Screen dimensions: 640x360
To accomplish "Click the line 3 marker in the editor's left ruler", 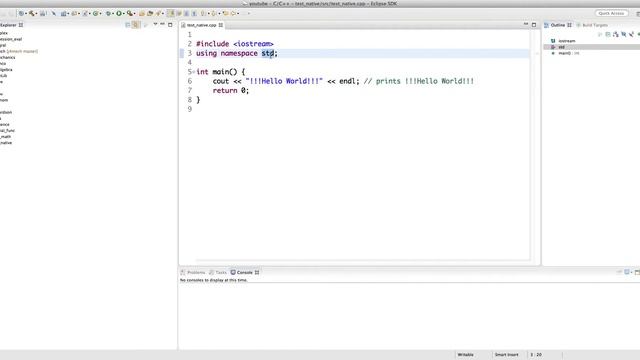I will tap(182, 53).
